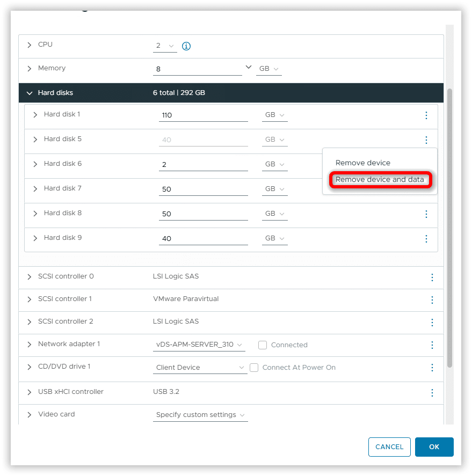Toggle the Connect At Power On checkbox
This screenshot has width=472, height=476.
tap(254, 368)
